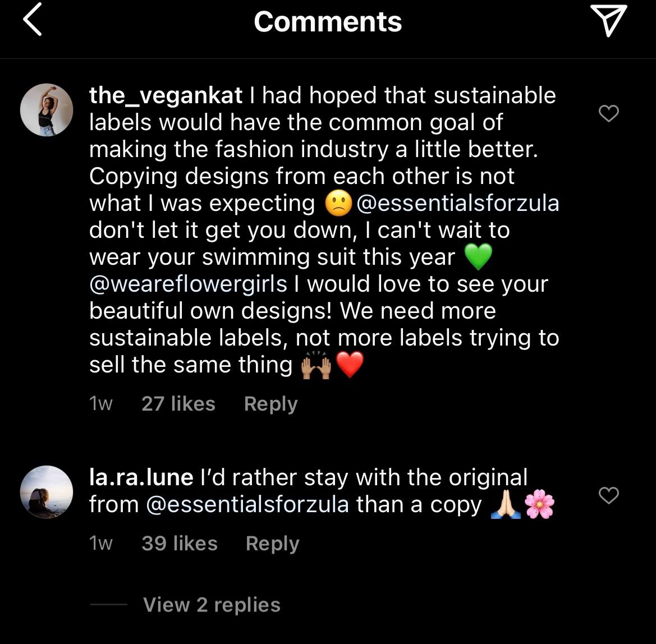Tap the raised hands emoji
This screenshot has width=656, height=644.
(x=316, y=365)
